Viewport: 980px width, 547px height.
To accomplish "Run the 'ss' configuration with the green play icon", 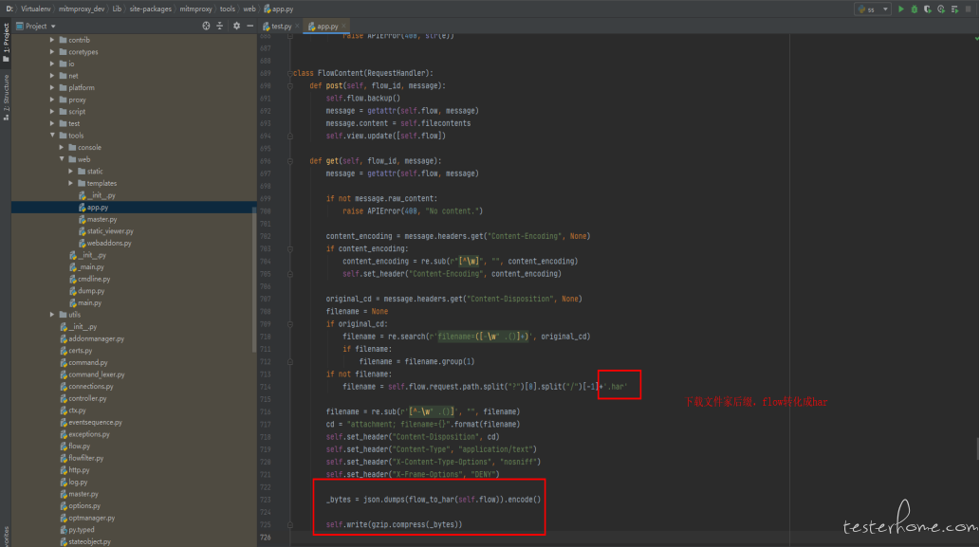I will (900, 9).
